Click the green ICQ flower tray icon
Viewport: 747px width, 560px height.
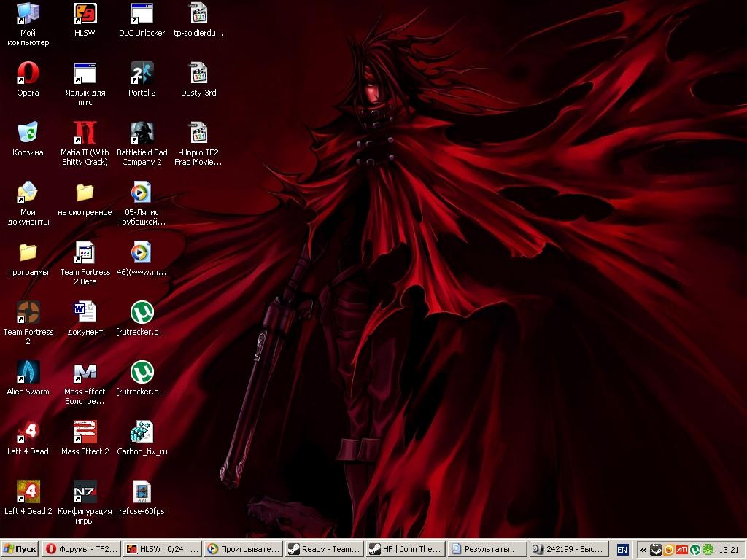click(x=708, y=550)
